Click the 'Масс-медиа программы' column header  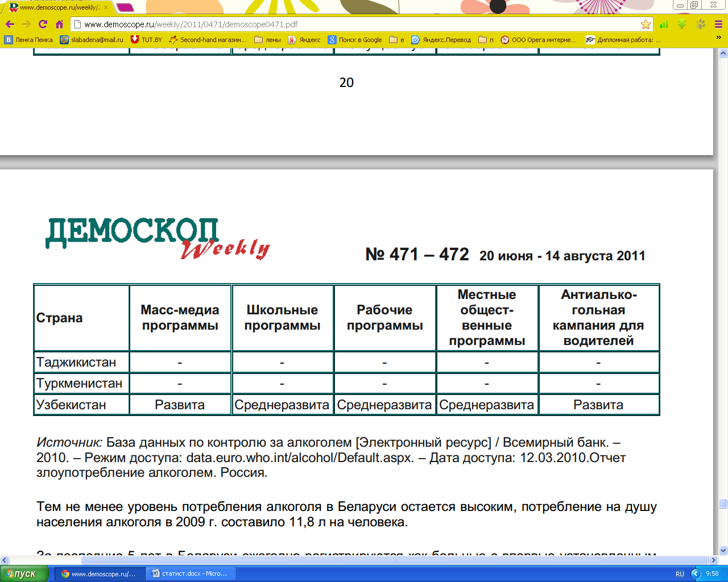coord(180,318)
